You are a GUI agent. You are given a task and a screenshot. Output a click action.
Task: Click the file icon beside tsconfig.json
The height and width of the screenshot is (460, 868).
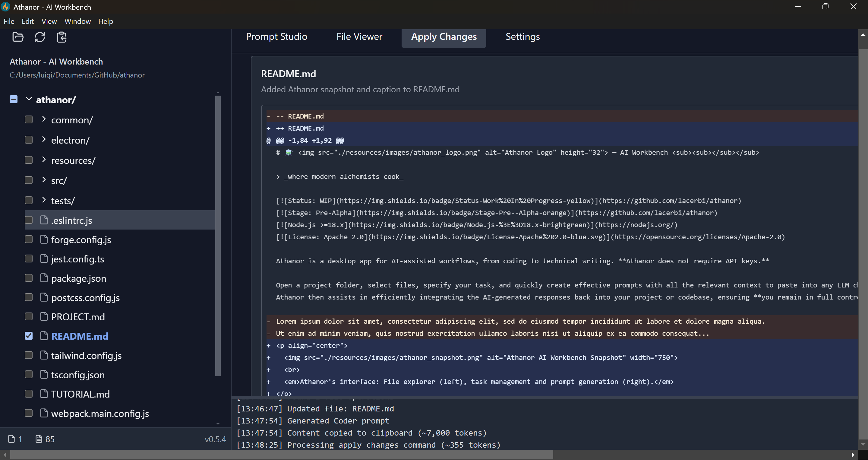(44, 374)
